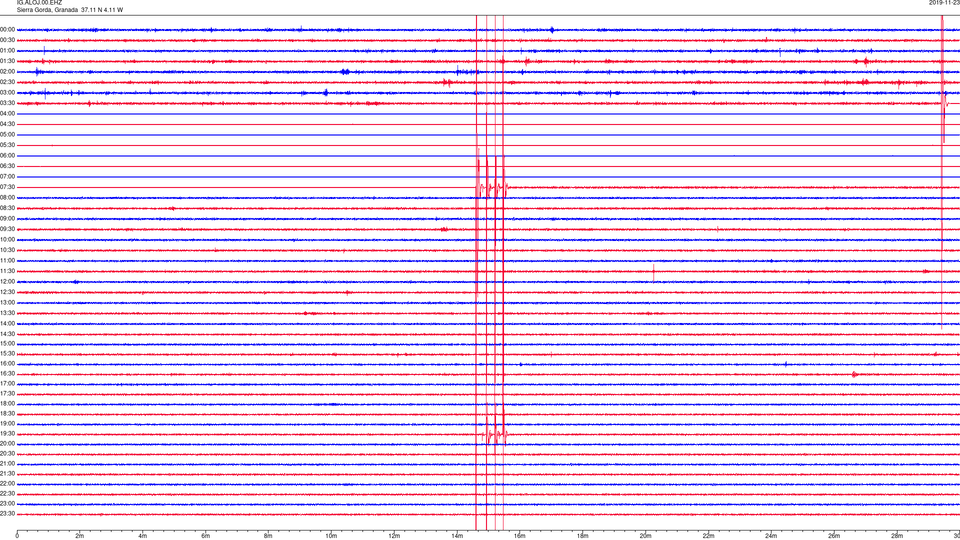
Task: Select the 18m minute-axis label
Action: click(583, 536)
